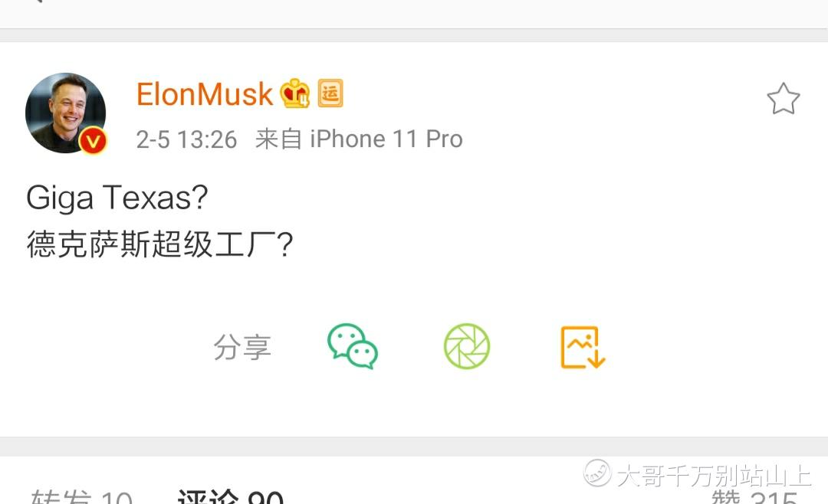Share via the green aperture Moments icon
The height and width of the screenshot is (504, 828).
467,346
